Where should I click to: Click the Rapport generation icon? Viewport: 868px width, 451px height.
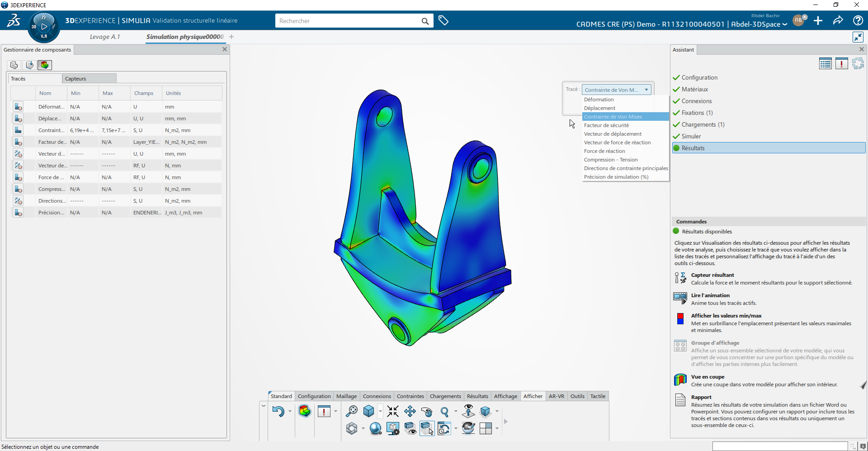click(x=680, y=400)
